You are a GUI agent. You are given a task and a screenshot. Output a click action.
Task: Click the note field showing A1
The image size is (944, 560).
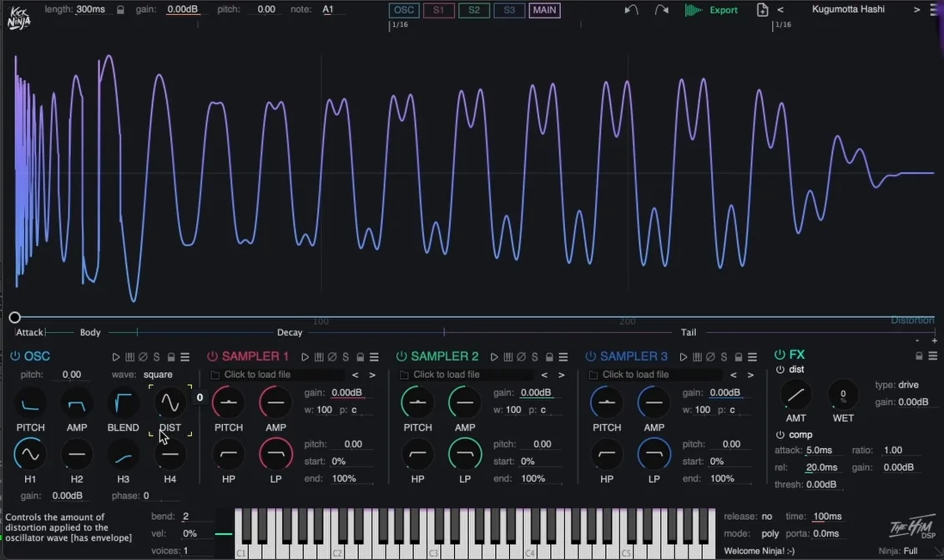[x=328, y=10]
